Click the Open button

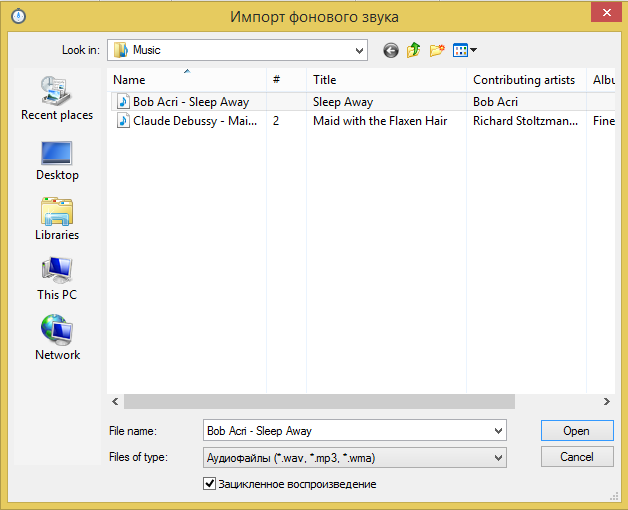point(577,431)
